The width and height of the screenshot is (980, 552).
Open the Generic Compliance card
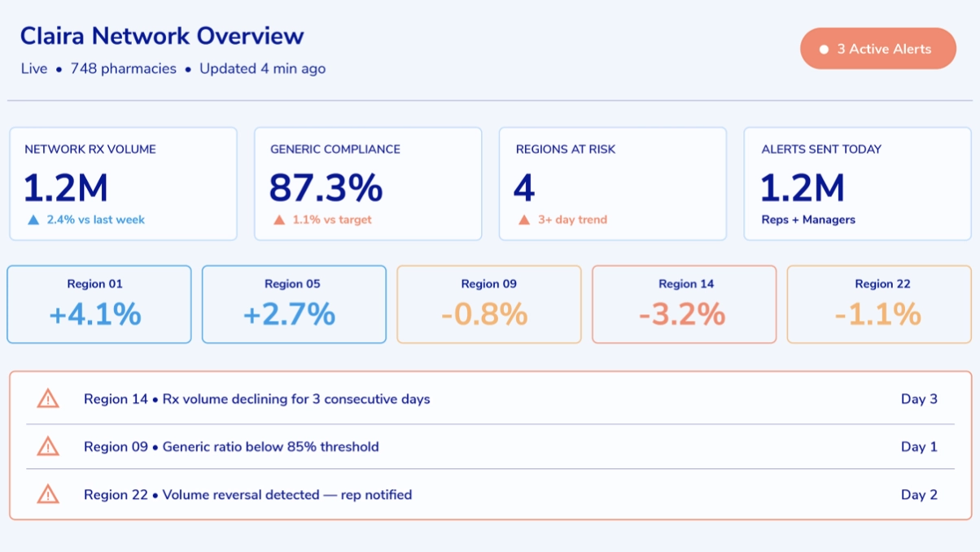[368, 183]
